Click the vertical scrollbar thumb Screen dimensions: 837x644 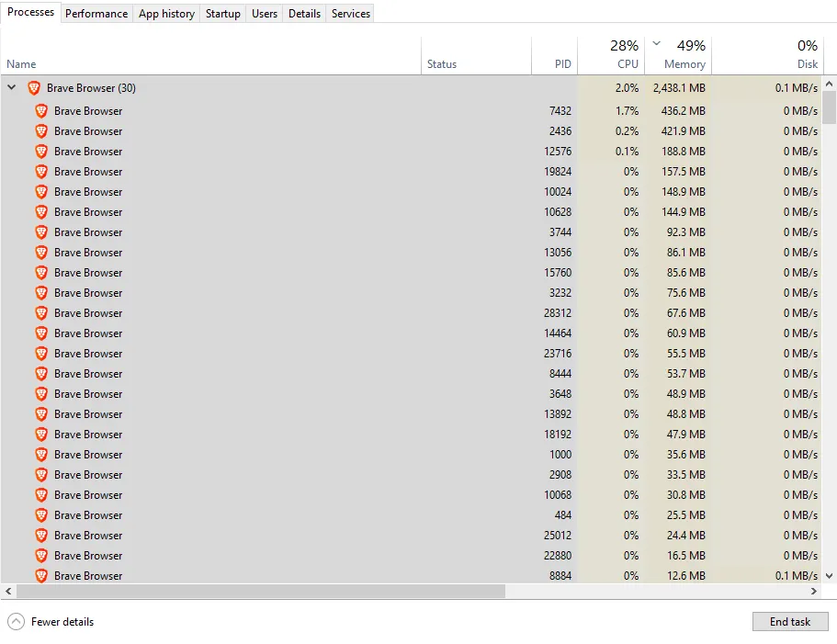coord(829,107)
